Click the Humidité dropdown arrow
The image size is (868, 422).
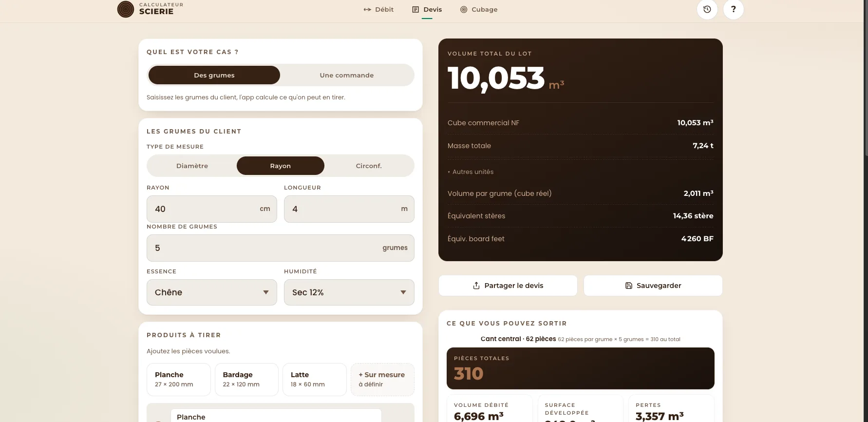(x=403, y=292)
